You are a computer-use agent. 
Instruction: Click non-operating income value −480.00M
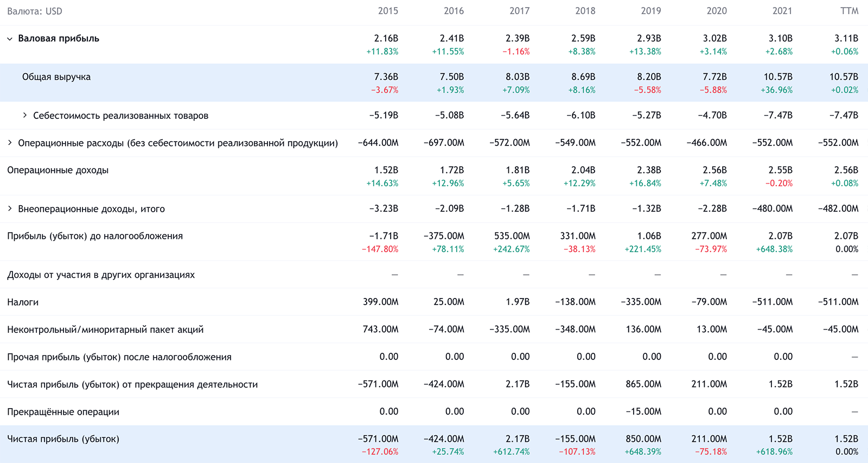coord(773,208)
